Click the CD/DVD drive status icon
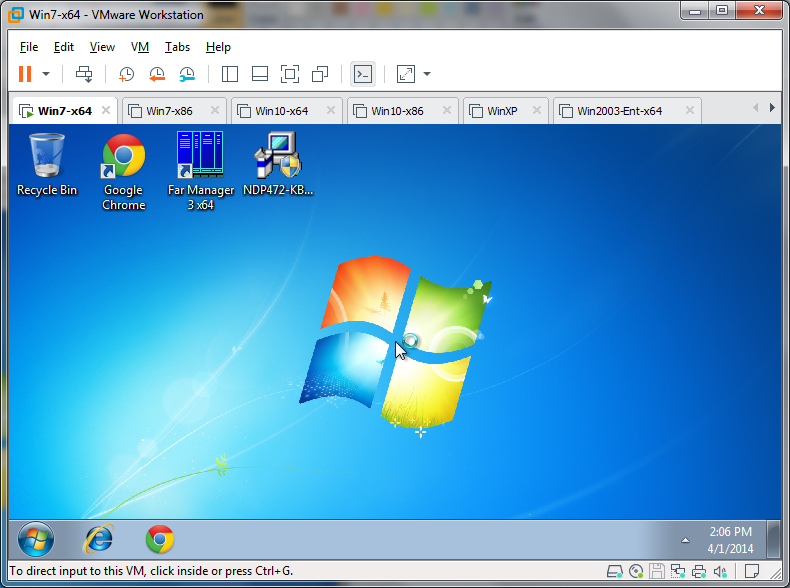 coord(636,571)
